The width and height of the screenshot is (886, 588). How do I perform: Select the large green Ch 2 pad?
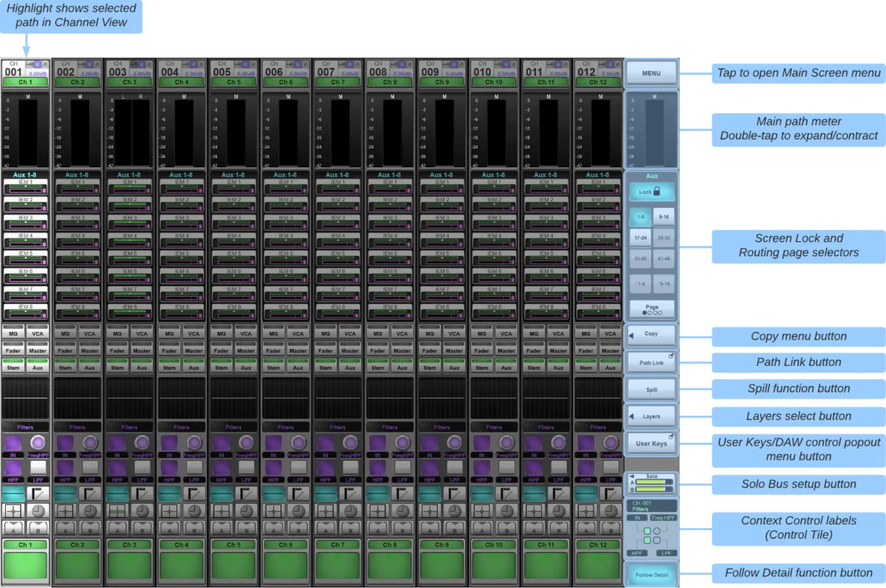coord(78,566)
